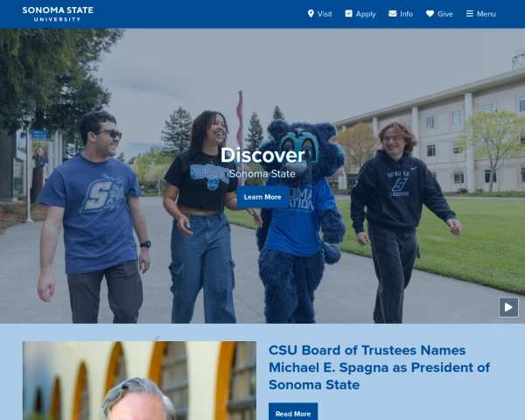Select the Info navigation label
The width and height of the screenshot is (525, 420).
(406, 14)
